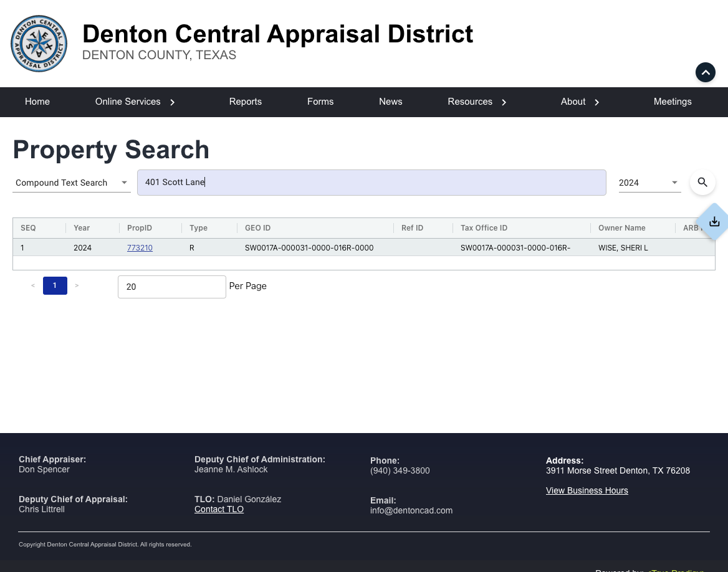Expand the About submenu chevron
This screenshot has width=728, height=572.
click(x=597, y=102)
